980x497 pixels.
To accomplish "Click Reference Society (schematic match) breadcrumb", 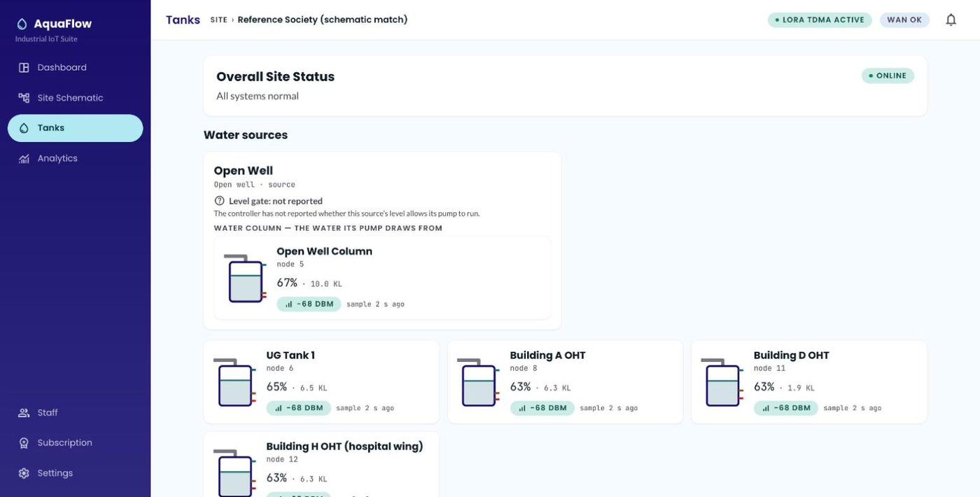I will pos(323,20).
